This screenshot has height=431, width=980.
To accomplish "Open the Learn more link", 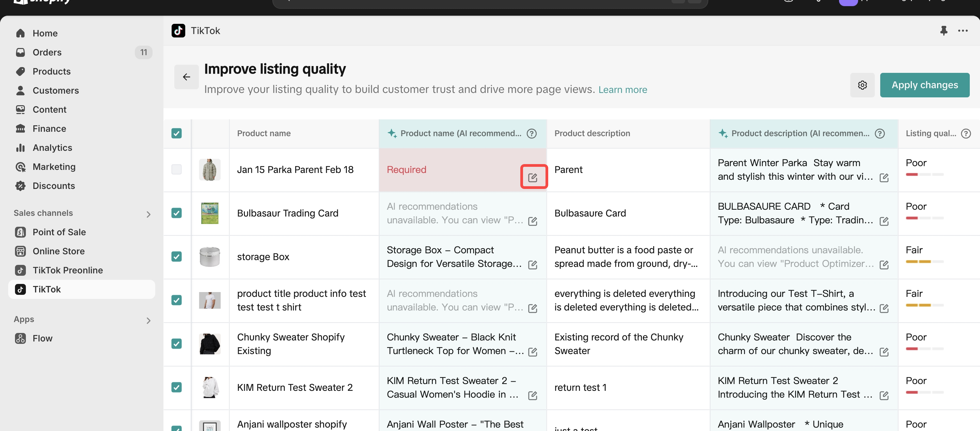I will pos(622,90).
